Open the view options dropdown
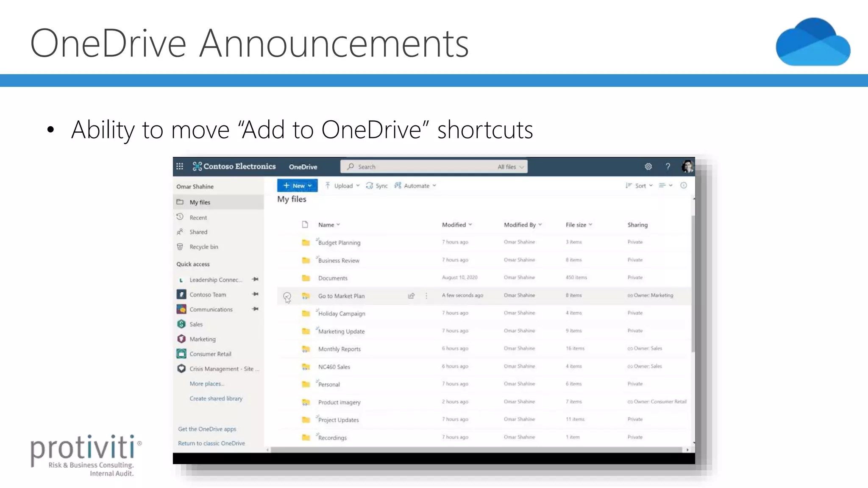The image size is (868, 488). coord(665,186)
